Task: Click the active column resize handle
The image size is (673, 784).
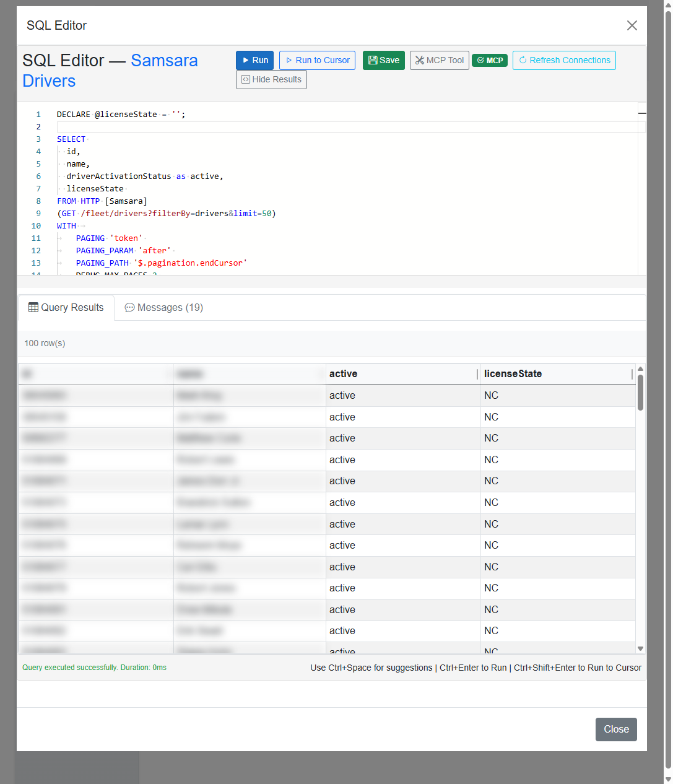Action: [x=477, y=374]
